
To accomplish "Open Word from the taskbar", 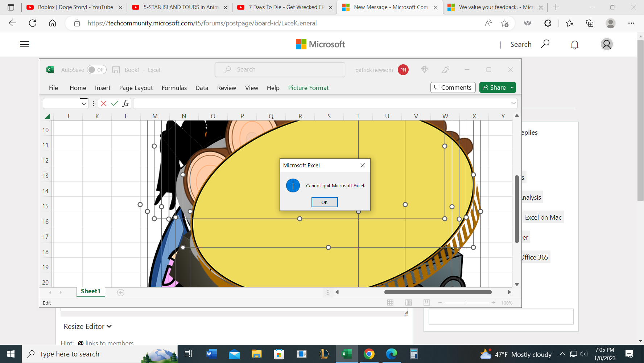I will [x=211, y=354].
